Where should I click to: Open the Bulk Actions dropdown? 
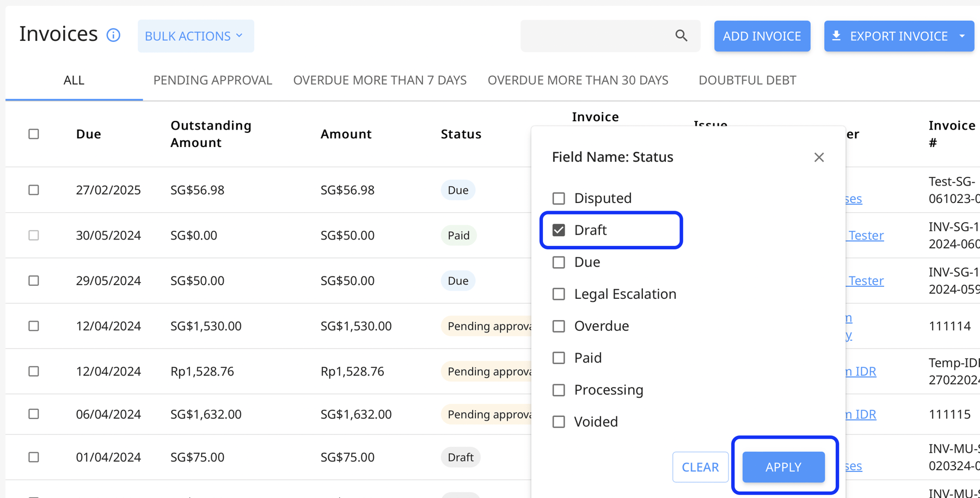[x=195, y=36]
